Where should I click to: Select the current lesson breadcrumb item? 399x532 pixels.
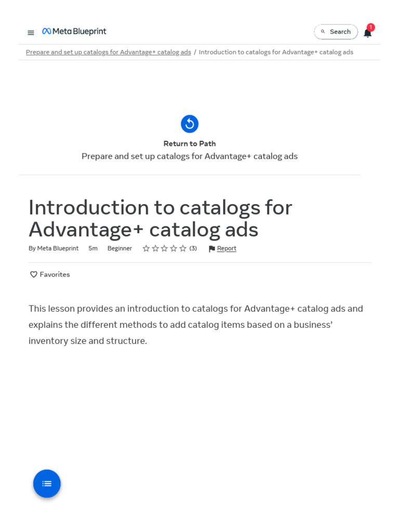pyautogui.click(x=276, y=52)
